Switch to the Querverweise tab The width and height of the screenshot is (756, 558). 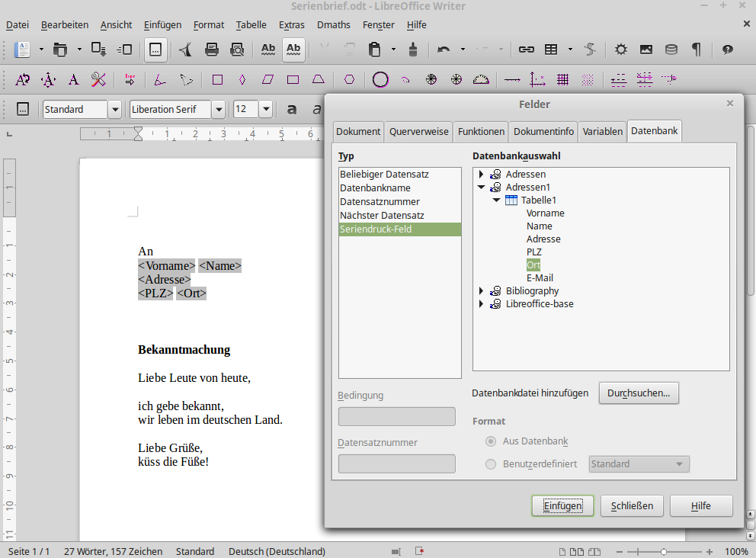(x=418, y=131)
